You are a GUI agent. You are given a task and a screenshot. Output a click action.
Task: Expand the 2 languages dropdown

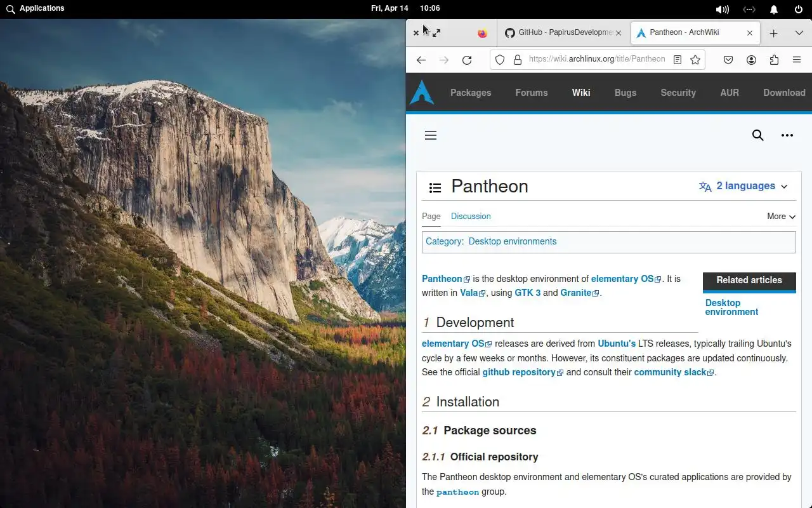pos(743,186)
